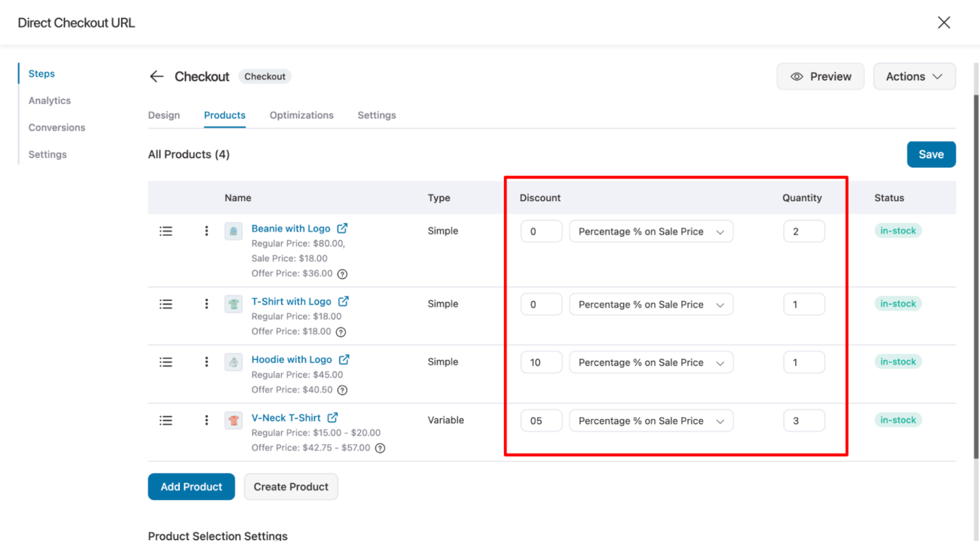
Task: Open the Actions dropdown
Action: point(914,76)
